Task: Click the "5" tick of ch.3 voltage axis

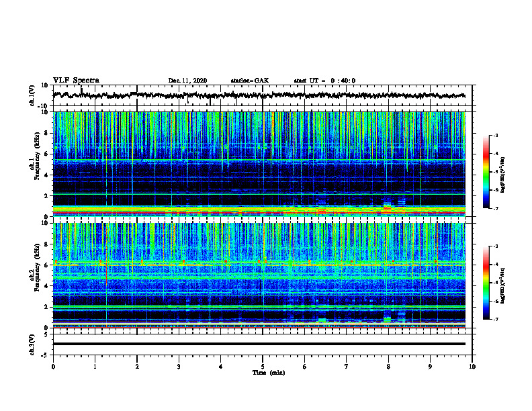Action: pyautogui.click(x=46, y=334)
